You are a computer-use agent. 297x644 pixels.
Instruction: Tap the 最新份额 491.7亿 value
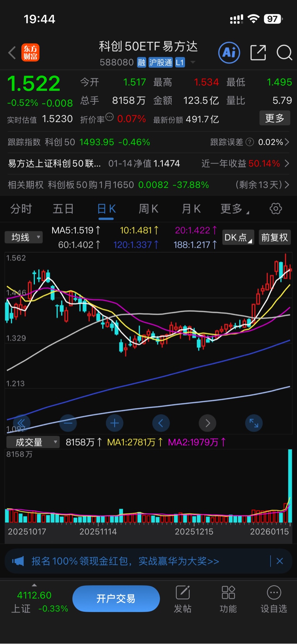coord(203,119)
